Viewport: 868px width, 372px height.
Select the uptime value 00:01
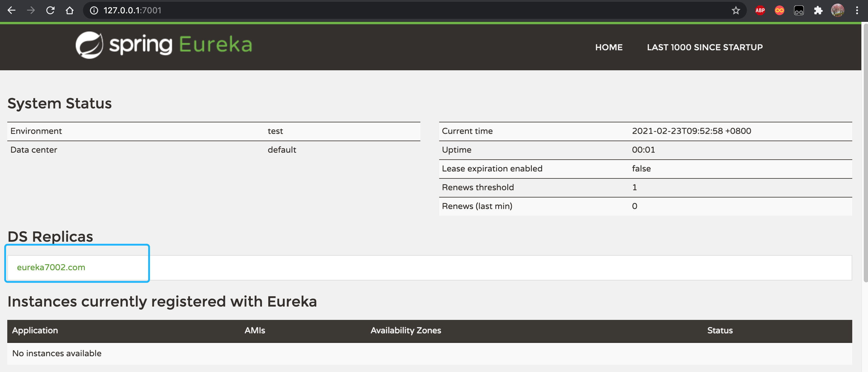tap(643, 150)
